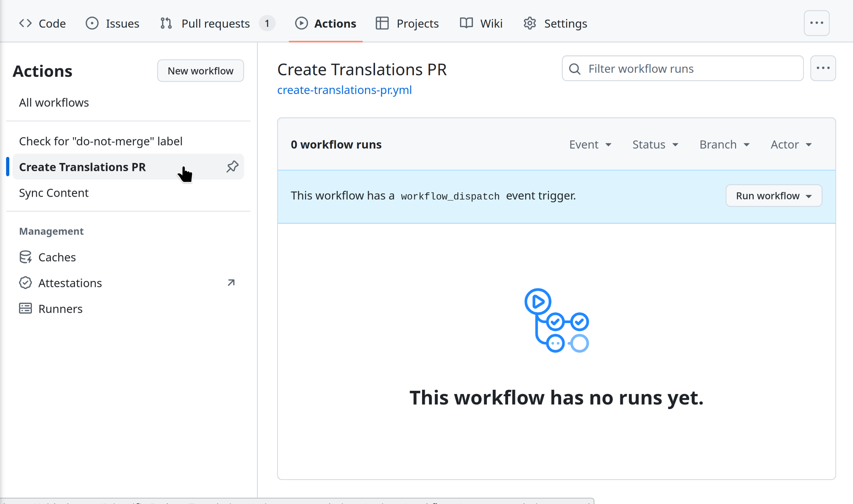Click the Settings gear icon
The width and height of the screenshot is (853, 504).
[530, 23]
